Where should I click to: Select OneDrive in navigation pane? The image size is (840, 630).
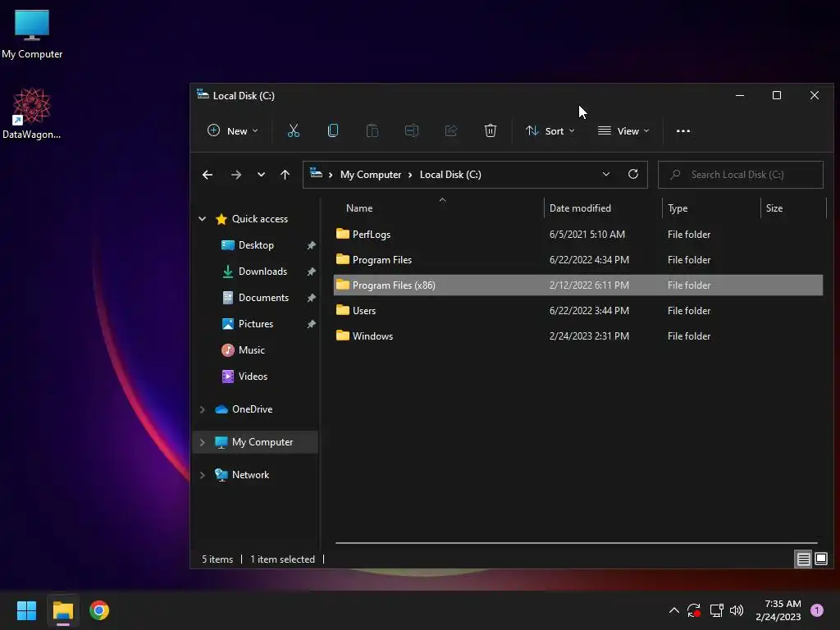pos(252,409)
